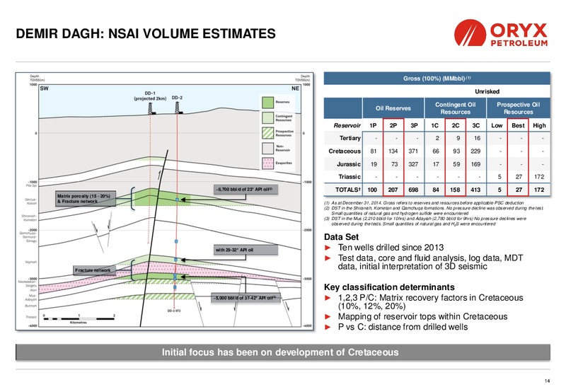Screen dimensions: 566x392
Task: Click the DD-1 drilling derrick icon
Action: 151,108
